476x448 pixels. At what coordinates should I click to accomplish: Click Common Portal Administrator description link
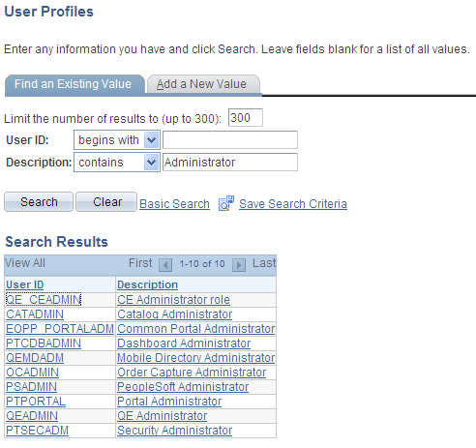point(196,329)
